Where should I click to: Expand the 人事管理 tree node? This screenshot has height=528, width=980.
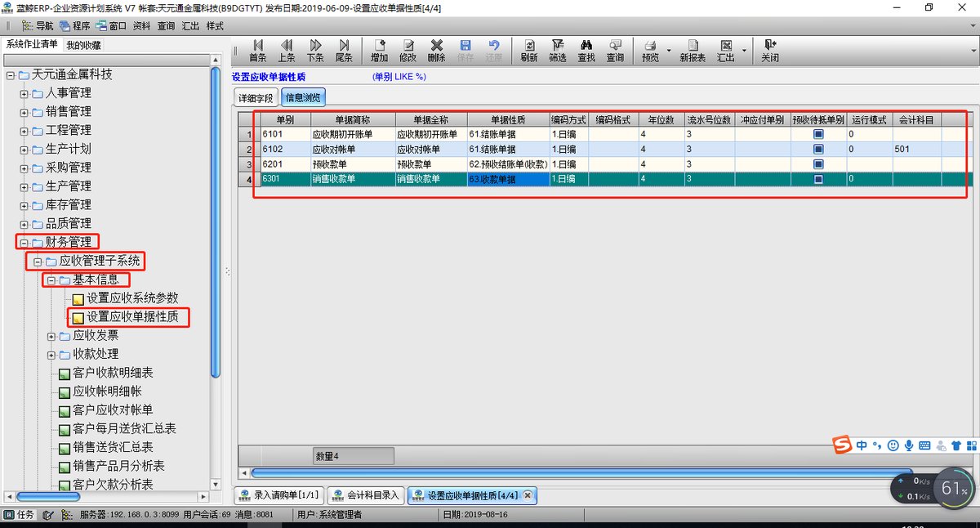pos(24,93)
